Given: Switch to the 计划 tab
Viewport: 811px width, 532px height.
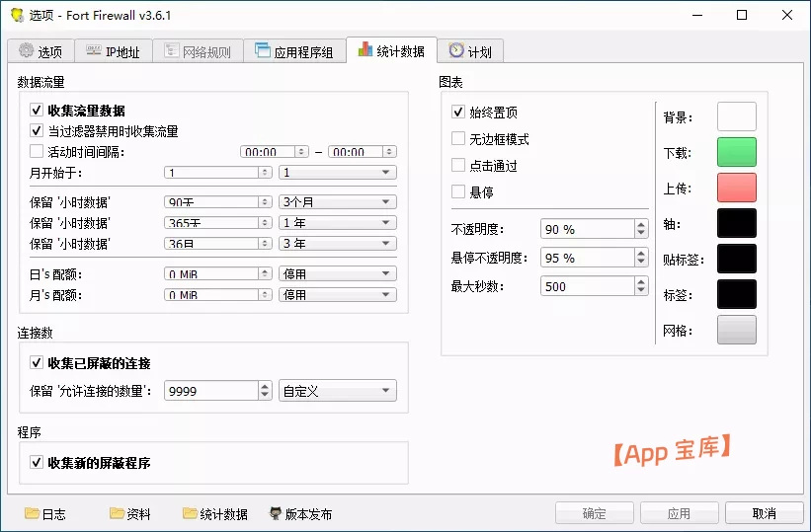Looking at the screenshot, I should 470,51.
